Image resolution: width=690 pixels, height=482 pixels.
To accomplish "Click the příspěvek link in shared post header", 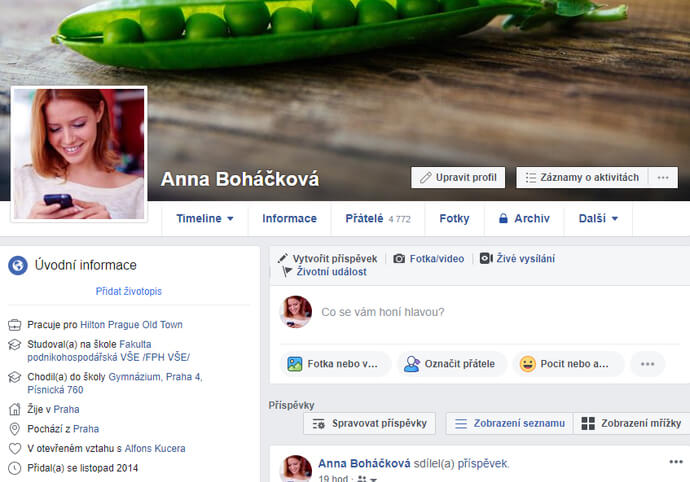I will pyautogui.click(x=483, y=464).
